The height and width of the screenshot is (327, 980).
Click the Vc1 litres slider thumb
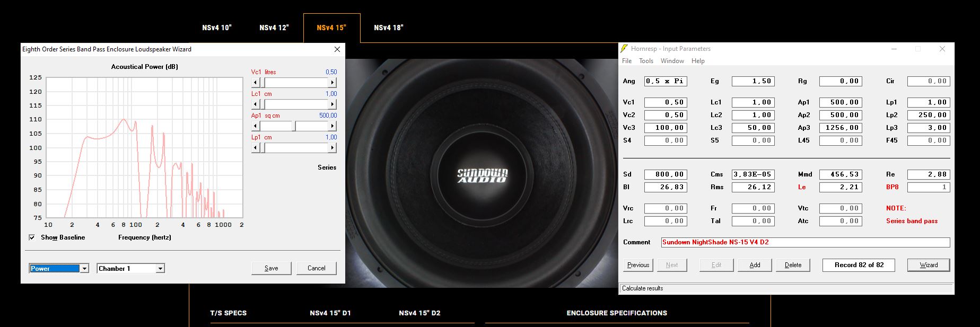pos(263,83)
